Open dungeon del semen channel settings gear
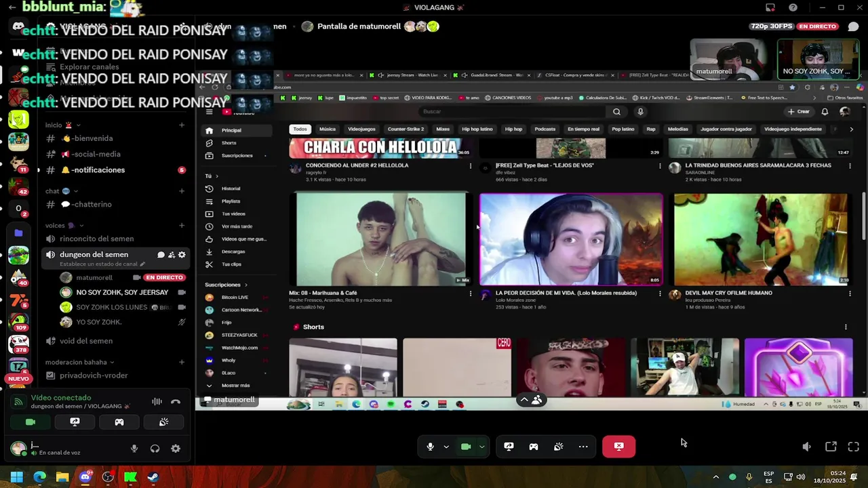The height and width of the screenshot is (488, 868). point(182,255)
